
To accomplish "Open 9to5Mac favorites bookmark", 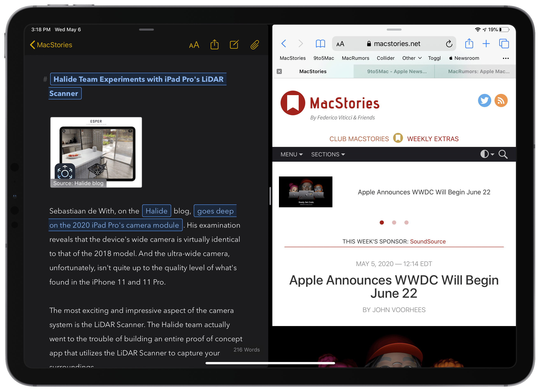I will (x=323, y=58).
